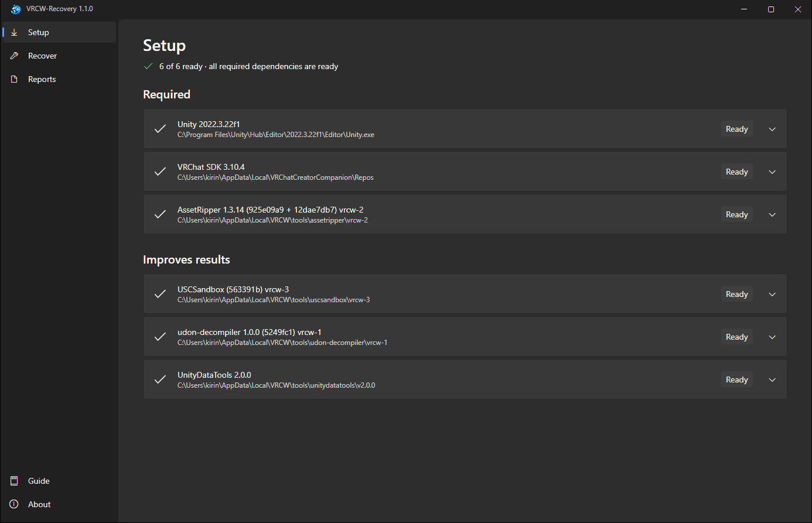Click the Guide book icon in sidebar
The height and width of the screenshot is (523, 812).
[x=14, y=481]
